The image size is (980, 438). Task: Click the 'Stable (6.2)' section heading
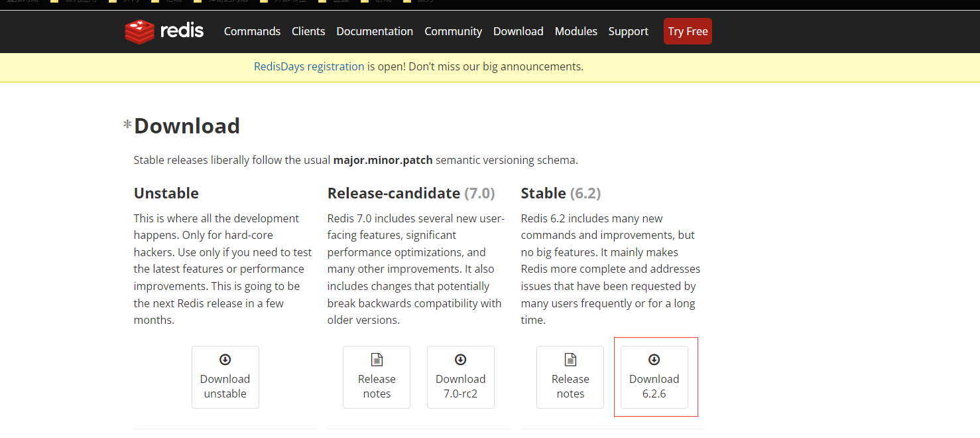click(560, 193)
